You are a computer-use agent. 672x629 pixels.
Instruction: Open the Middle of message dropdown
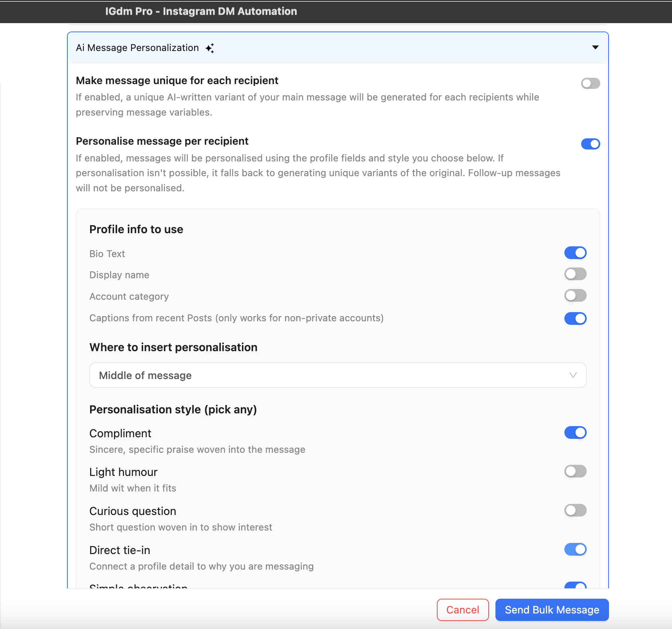(x=338, y=375)
